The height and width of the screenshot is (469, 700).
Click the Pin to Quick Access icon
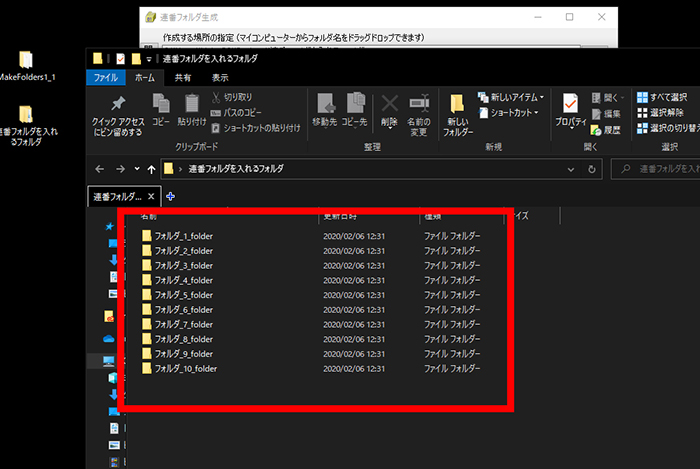(x=118, y=105)
